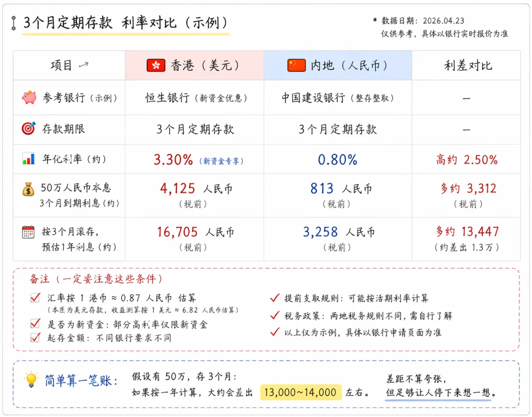Screen dimensions: 532x417
Task: Select the 利差对比 column header
Action: (x=466, y=65)
